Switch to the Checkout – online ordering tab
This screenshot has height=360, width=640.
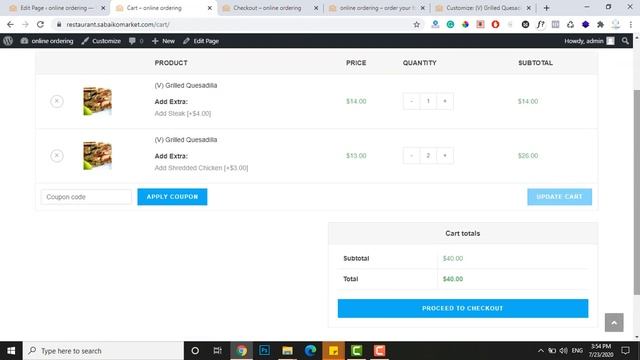pyautogui.click(x=267, y=8)
